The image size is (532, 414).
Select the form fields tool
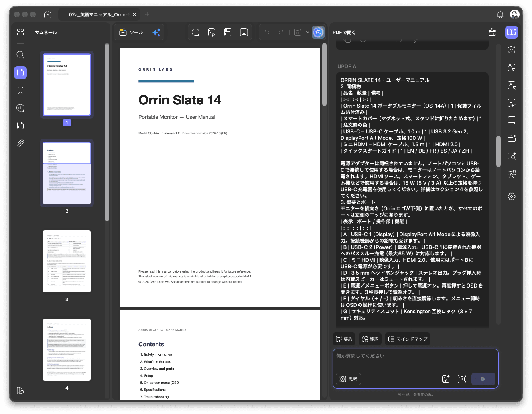pos(228,32)
